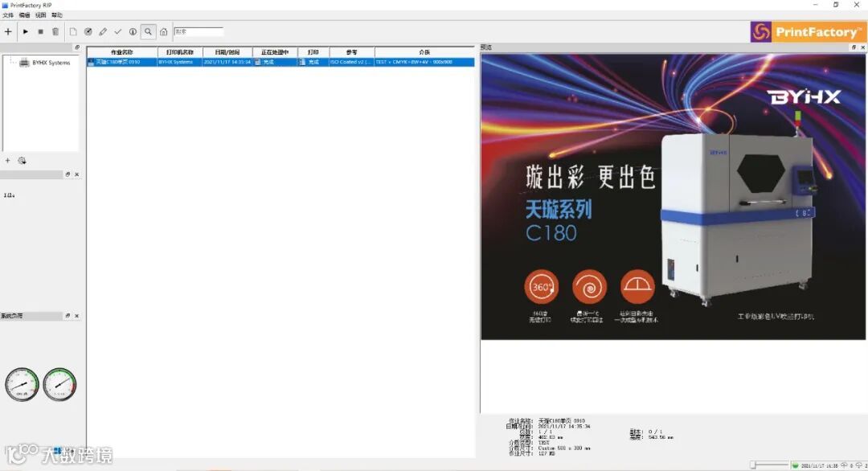Stop the job with the stop icon
Viewport: 868px width, 471px height.
[x=40, y=31]
